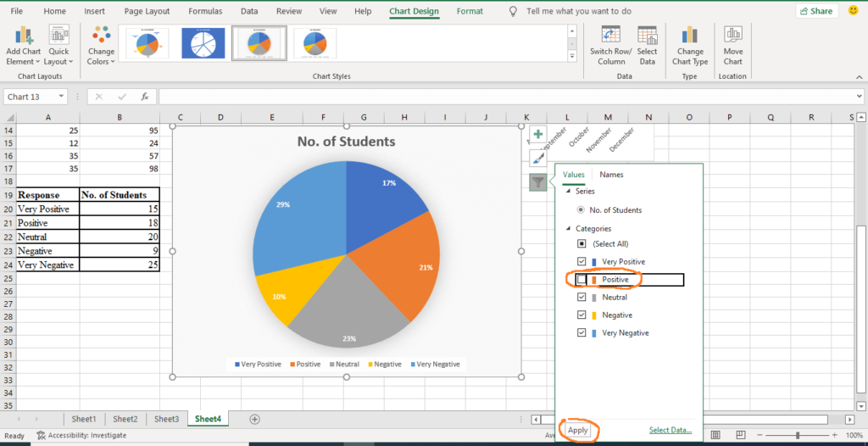Click the Select Data... link
This screenshot has width=868, height=446.
click(670, 430)
